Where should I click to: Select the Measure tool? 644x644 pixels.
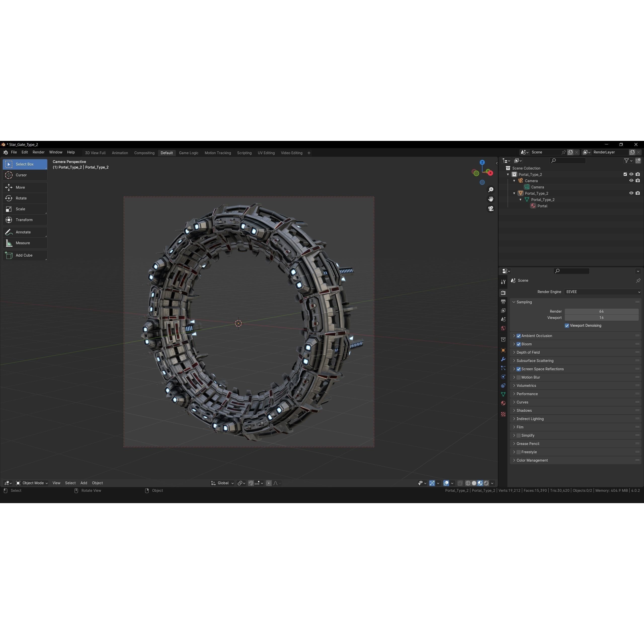(25, 243)
